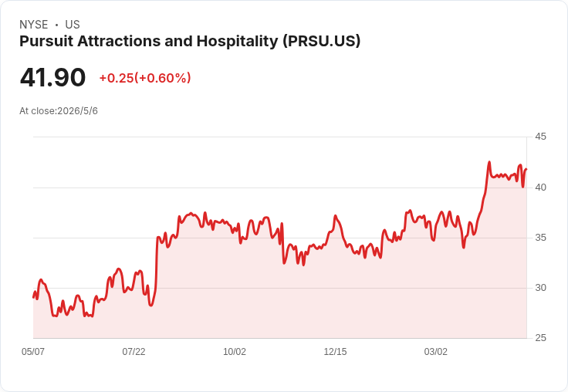Click the chart's highest peak above 40
The height and width of the screenshot is (392, 568).
point(489,162)
